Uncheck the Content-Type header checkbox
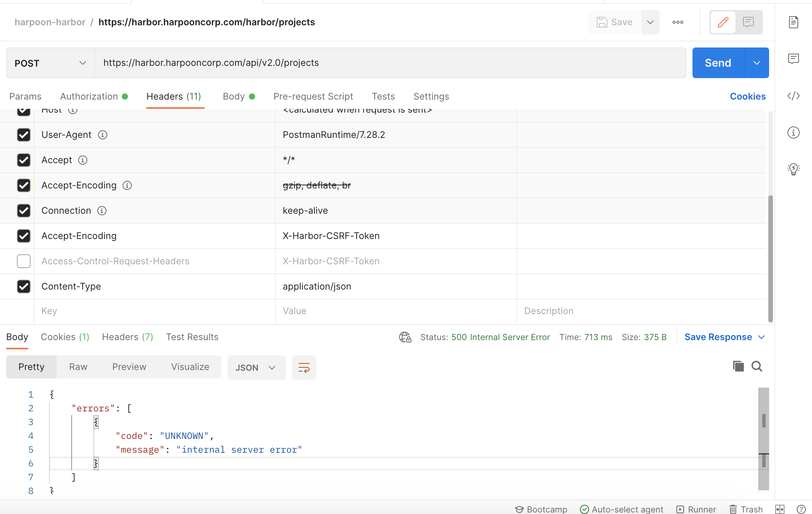812x514 pixels. coord(24,286)
